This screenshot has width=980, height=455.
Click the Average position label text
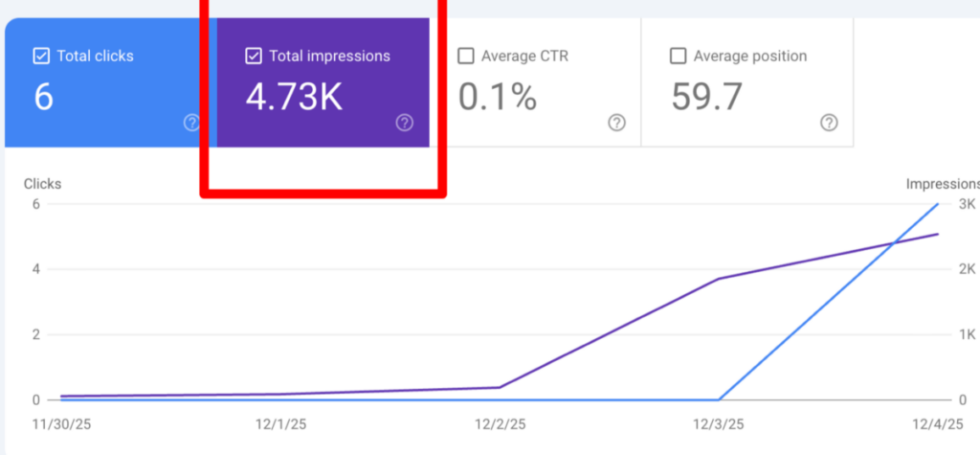pyautogui.click(x=750, y=57)
